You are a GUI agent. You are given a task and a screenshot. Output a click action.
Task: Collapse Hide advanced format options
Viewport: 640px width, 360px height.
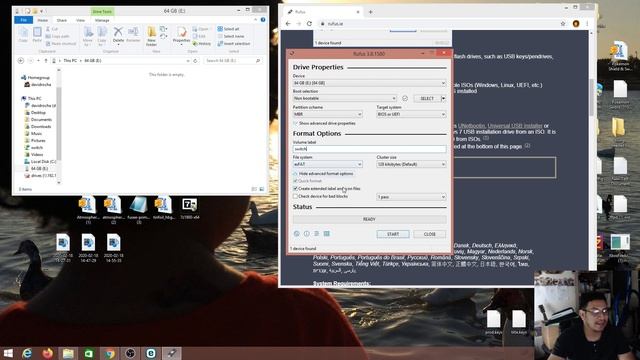pos(323,173)
